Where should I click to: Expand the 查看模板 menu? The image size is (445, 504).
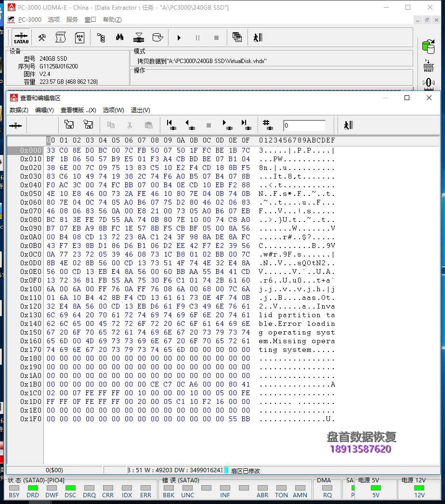[x=78, y=110]
